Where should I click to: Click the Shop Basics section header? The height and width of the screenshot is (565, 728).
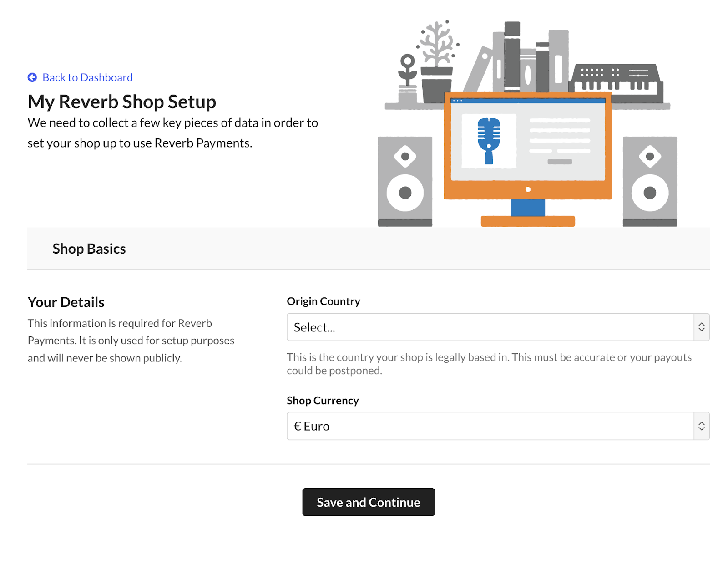[89, 249]
